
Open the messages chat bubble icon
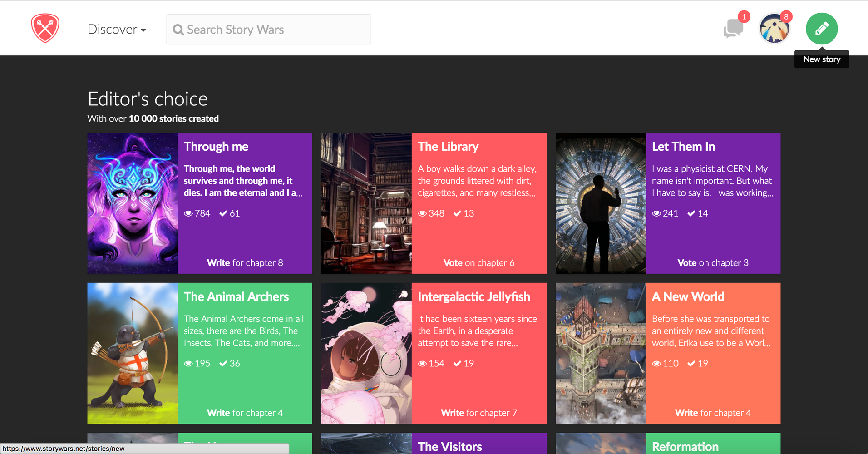(733, 29)
